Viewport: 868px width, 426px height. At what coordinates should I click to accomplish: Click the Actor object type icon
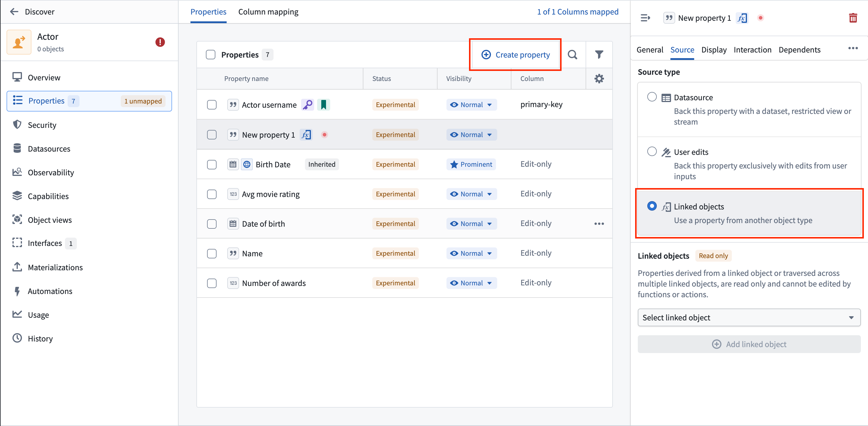pos(19,42)
